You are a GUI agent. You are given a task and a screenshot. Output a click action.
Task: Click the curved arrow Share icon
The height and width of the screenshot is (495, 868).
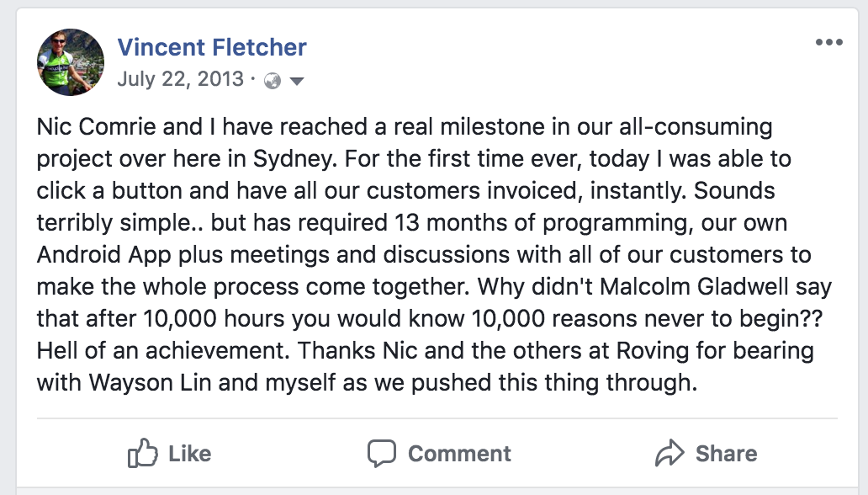tap(670, 453)
